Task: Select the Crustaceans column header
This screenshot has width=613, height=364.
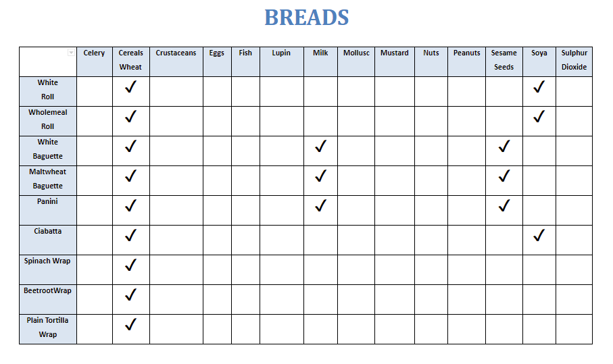Action: tap(176, 61)
